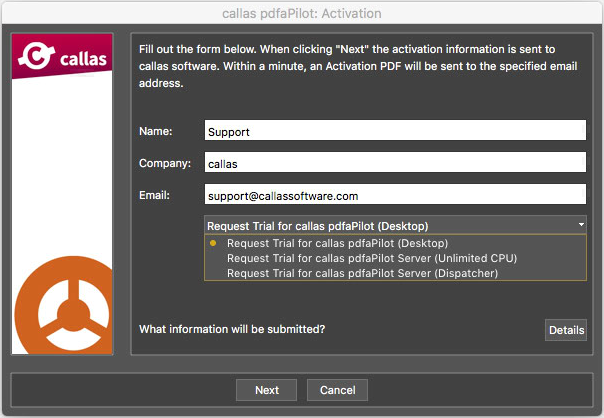Click the Cancel button

click(337, 390)
